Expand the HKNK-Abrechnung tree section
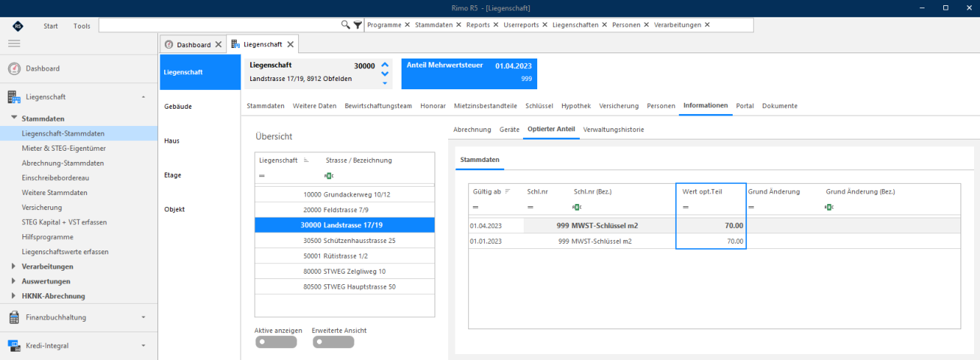This screenshot has height=360, width=980. click(x=14, y=295)
